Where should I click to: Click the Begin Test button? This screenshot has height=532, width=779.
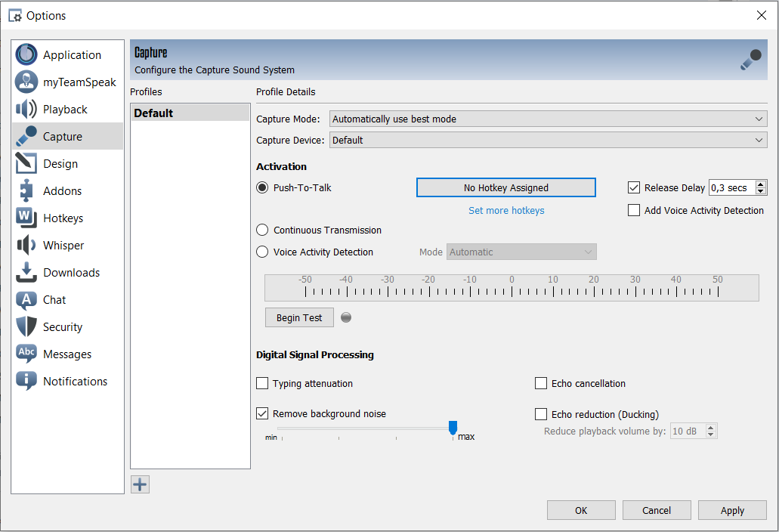[x=299, y=317]
